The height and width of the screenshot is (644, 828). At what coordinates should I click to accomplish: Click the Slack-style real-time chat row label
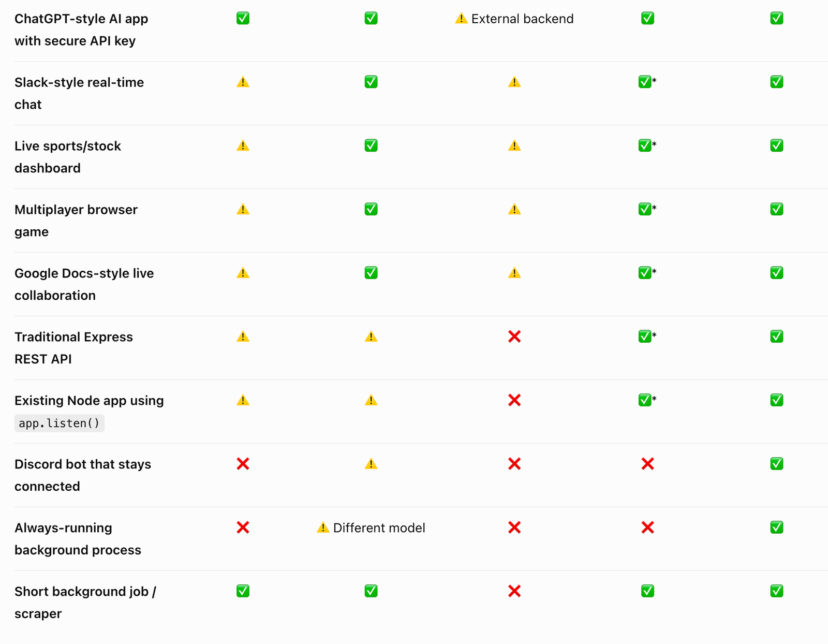click(79, 93)
